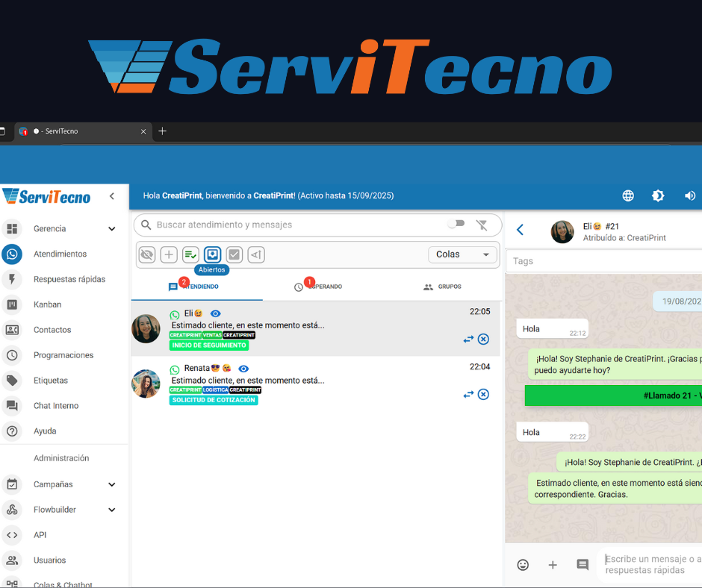Click the eye icon next to Renata
The width and height of the screenshot is (702, 588).
pos(243,369)
